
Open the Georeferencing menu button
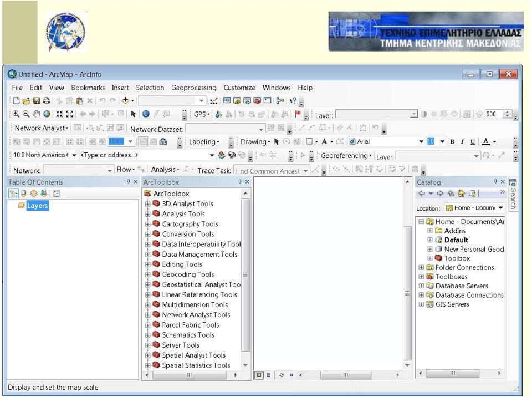346,156
